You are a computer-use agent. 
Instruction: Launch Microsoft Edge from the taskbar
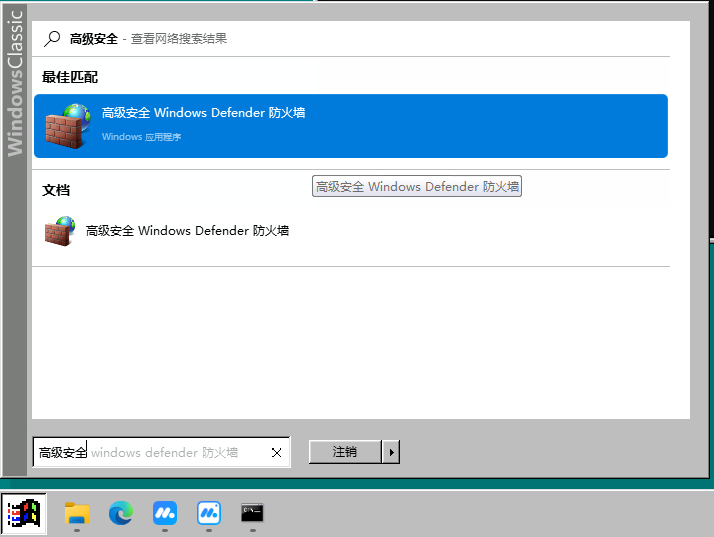click(121, 513)
